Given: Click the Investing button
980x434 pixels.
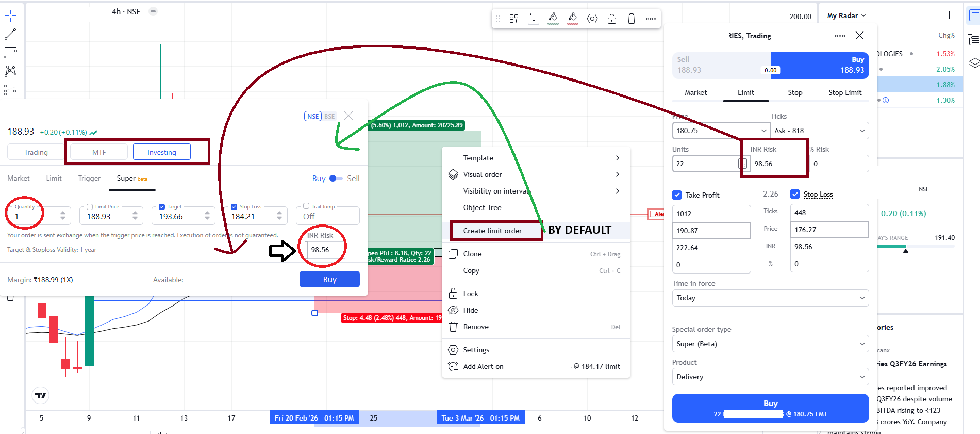Looking at the screenshot, I should tap(162, 152).
